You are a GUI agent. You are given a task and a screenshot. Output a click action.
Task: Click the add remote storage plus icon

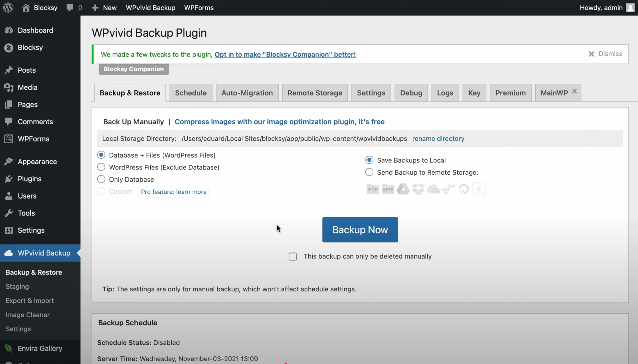click(479, 189)
